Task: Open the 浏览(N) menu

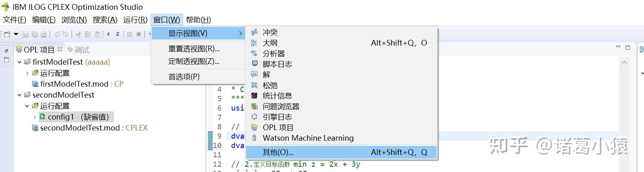Action: point(74,20)
